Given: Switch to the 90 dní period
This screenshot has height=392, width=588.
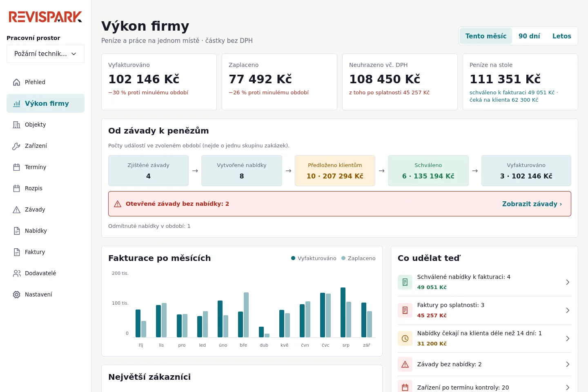Looking at the screenshot, I should (529, 36).
